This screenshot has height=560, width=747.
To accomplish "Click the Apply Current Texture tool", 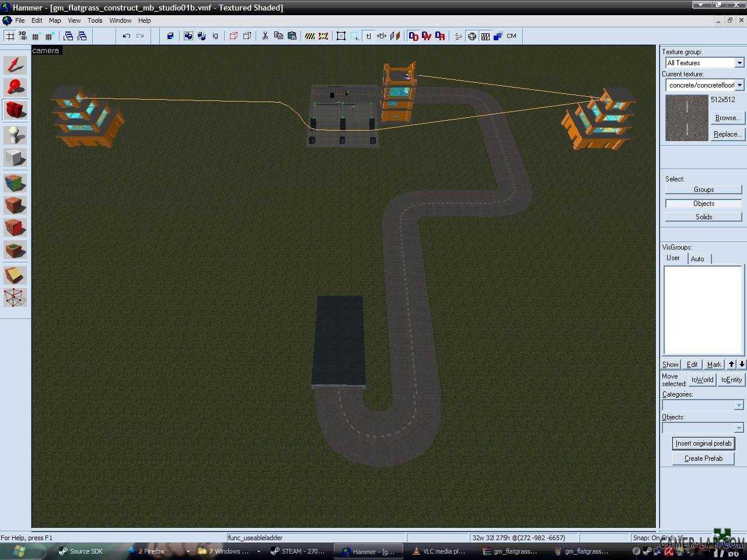I will click(x=15, y=205).
